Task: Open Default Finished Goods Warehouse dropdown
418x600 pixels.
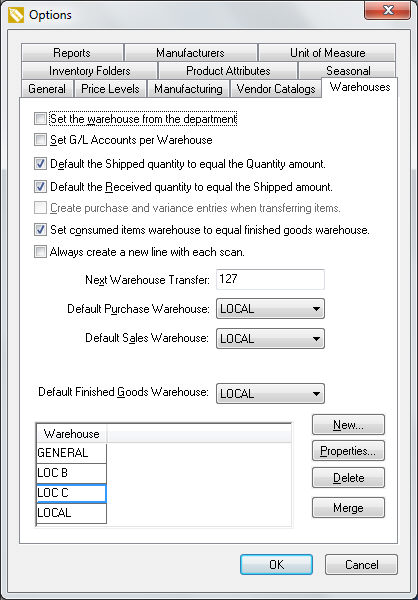Action: (x=270, y=394)
